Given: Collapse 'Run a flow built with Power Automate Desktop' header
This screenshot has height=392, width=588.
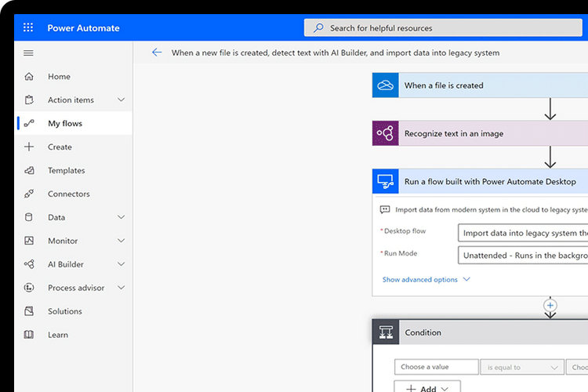Looking at the screenshot, I should [x=480, y=181].
